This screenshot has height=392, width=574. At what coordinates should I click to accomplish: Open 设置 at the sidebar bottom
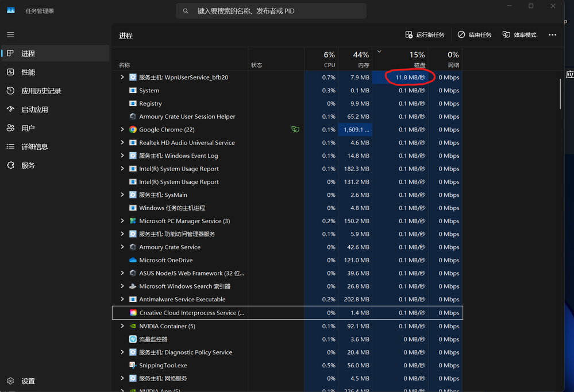(56, 381)
